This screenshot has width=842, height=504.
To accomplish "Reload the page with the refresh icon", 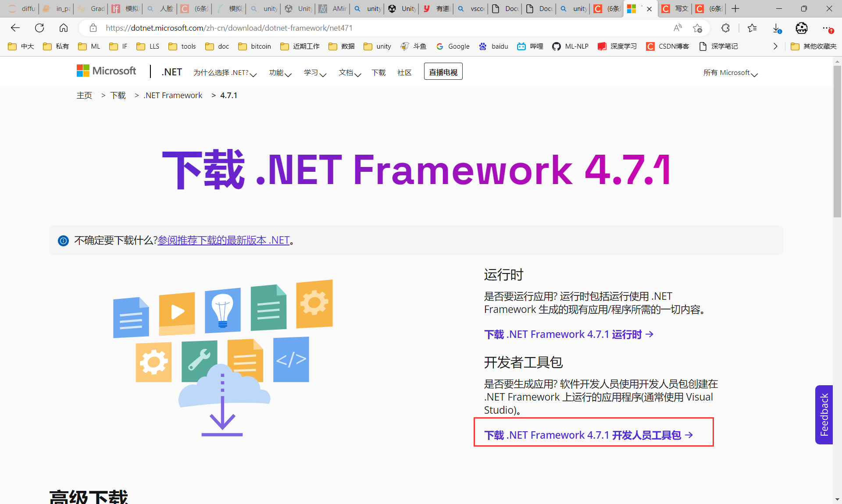I will point(39,28).
